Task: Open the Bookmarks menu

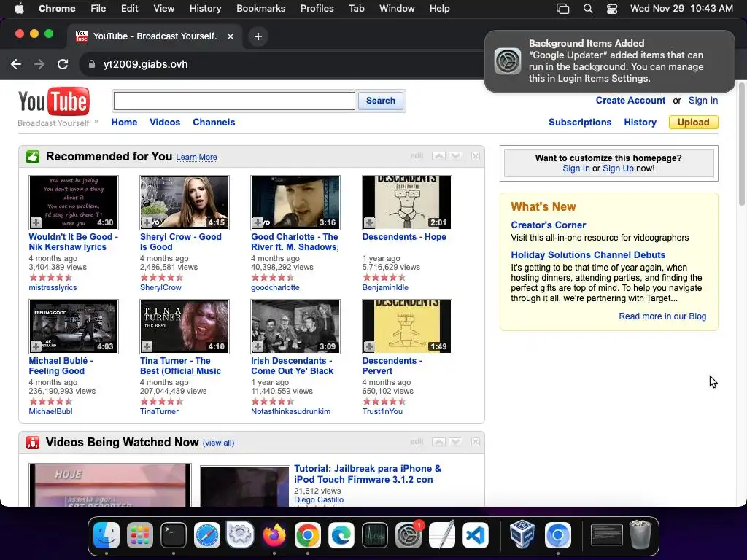Action: (x=260, y=9)
